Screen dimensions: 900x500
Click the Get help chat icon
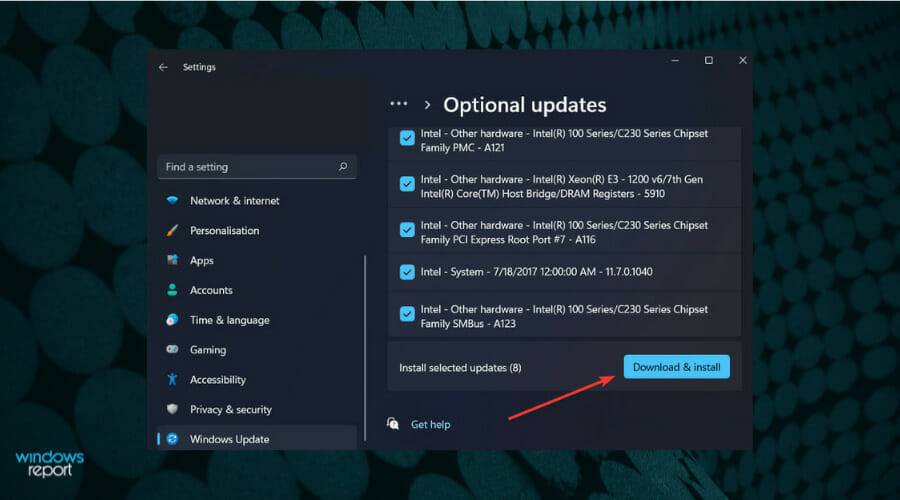coord(393,424)
